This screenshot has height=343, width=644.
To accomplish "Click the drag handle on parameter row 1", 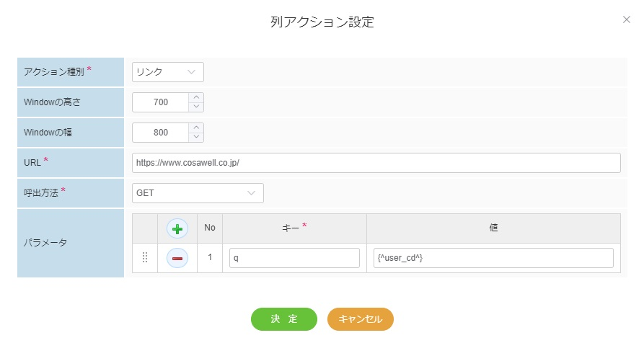I will coord(144,258).
